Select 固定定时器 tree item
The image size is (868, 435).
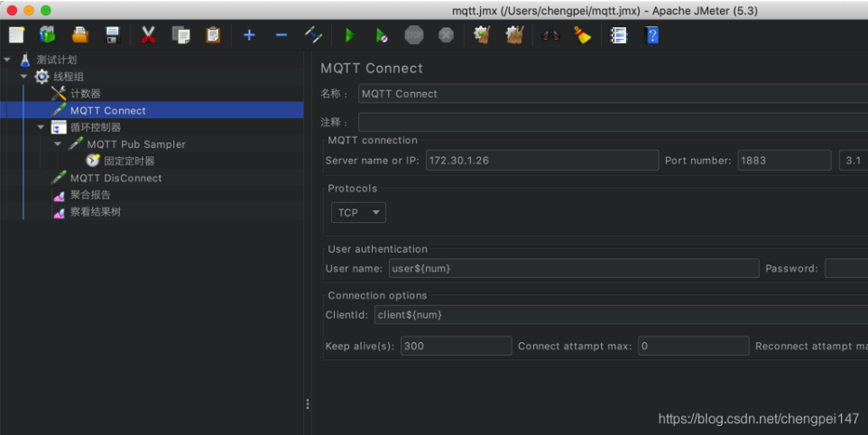pyautogui.click(x=129, y=161)
